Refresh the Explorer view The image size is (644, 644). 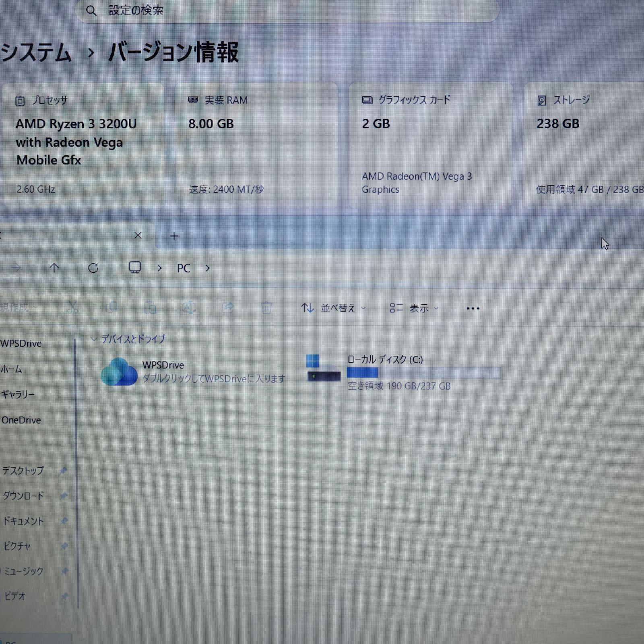93,268
